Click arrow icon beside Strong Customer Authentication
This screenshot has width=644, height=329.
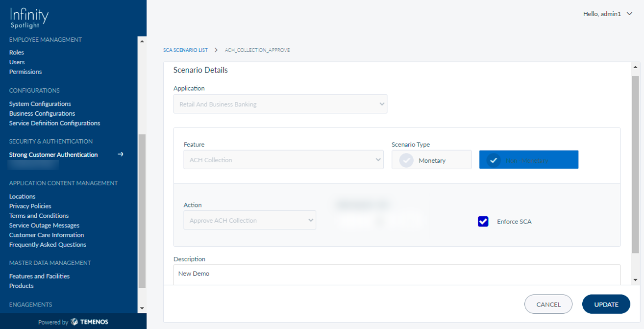point(120,154)
